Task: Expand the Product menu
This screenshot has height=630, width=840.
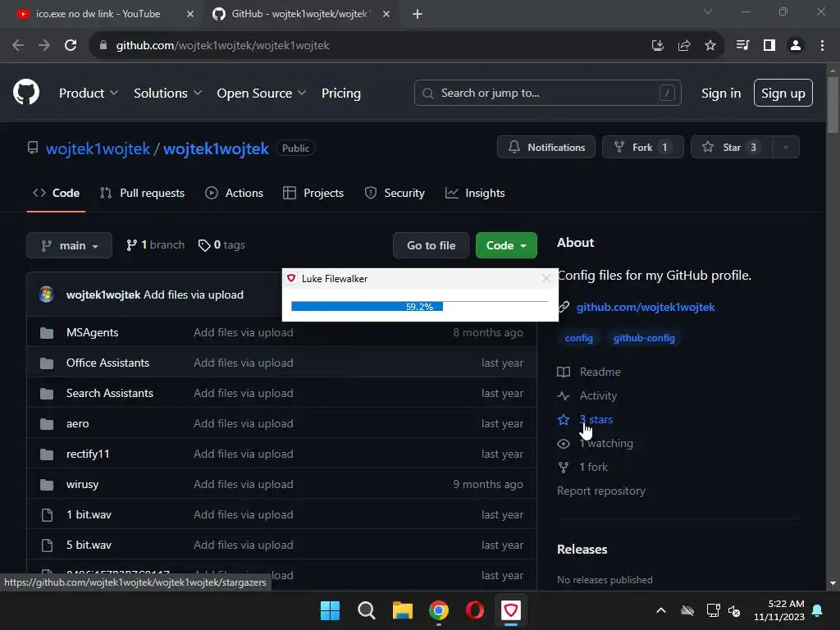Action: (x=89, y=94)
